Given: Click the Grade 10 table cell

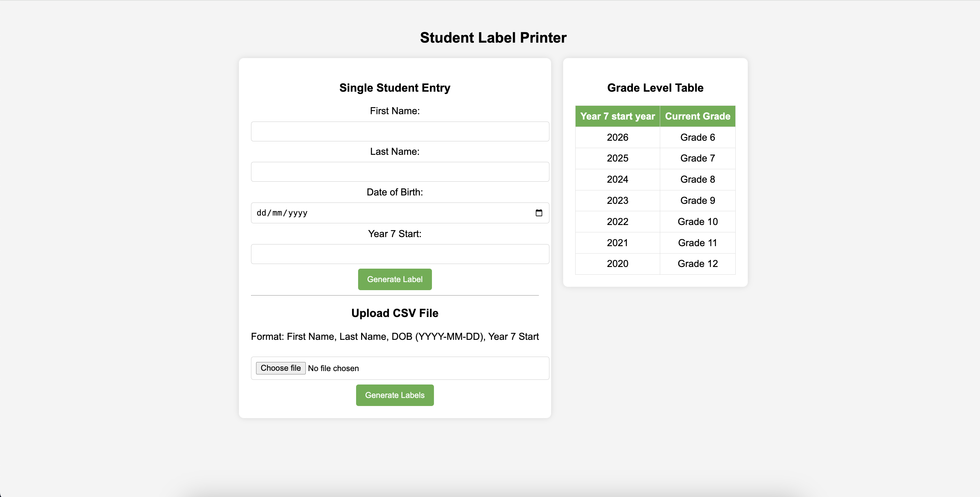Looking at the screenshot, I should point(697,222).
